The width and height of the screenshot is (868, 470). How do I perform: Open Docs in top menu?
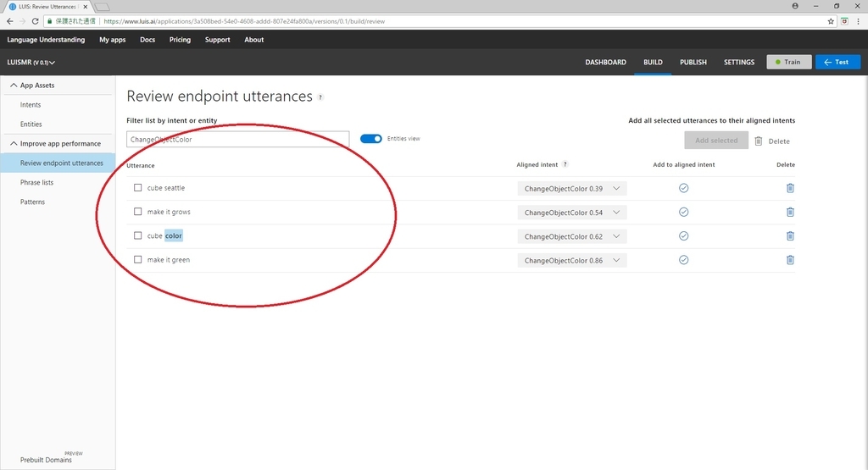147,40
